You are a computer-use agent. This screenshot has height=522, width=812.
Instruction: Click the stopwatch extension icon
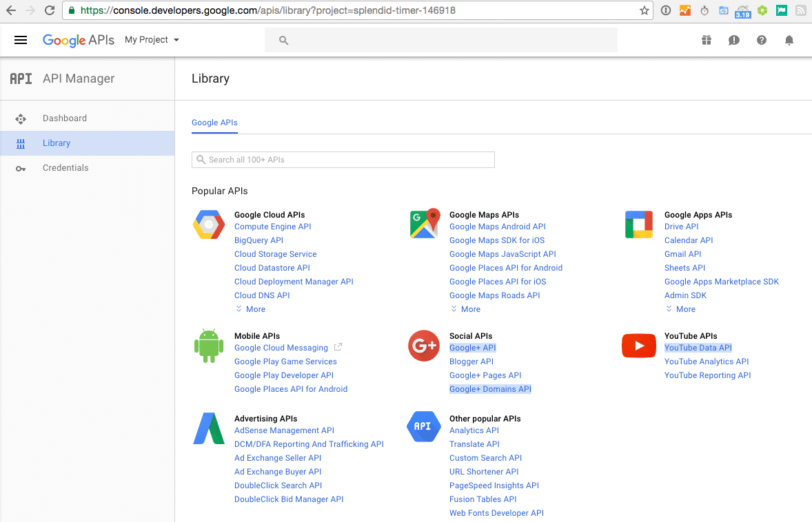click(x=704, y=10)
